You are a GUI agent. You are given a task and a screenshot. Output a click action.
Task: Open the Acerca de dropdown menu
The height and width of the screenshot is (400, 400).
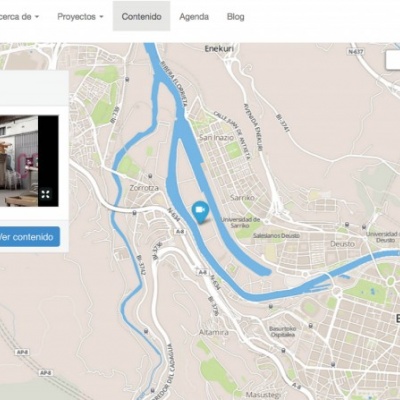click(x=19, y=17)
